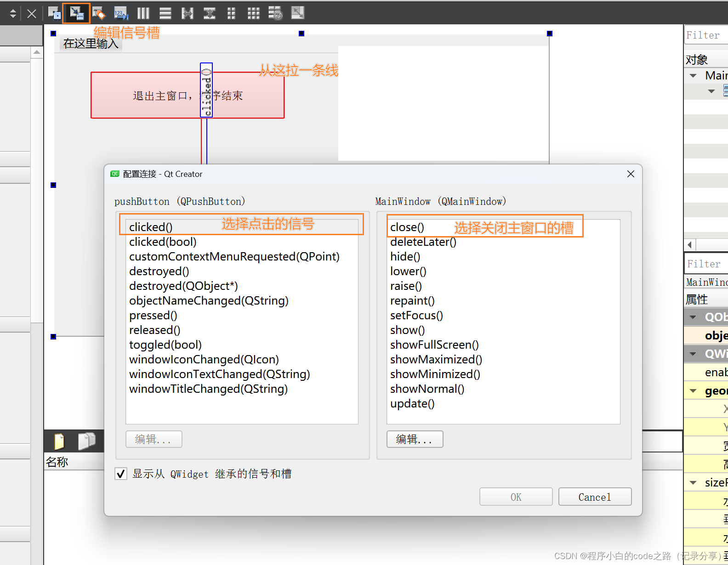The image size is (728, 565).
Task: Apply Lay Out Vertically from toolbar
Action: (x=165, y=13)
